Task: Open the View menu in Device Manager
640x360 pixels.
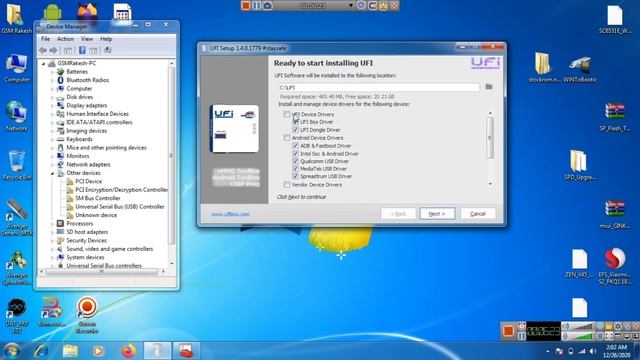Action: (x=87, y=39)
